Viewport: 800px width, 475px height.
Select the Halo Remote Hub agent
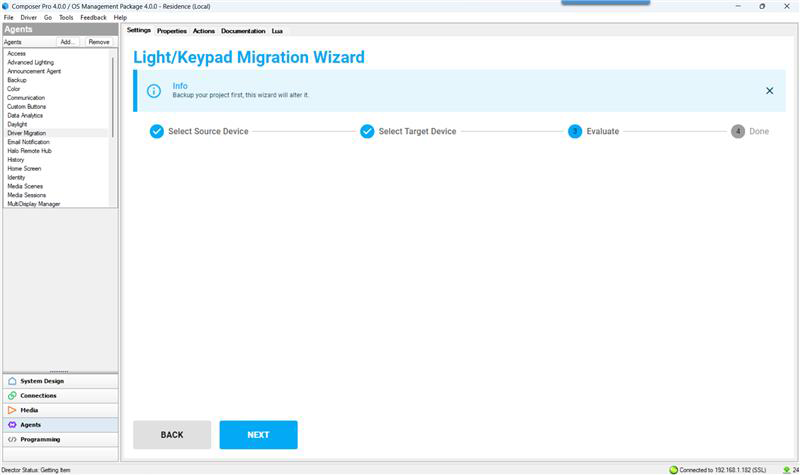tap(29, 151)
